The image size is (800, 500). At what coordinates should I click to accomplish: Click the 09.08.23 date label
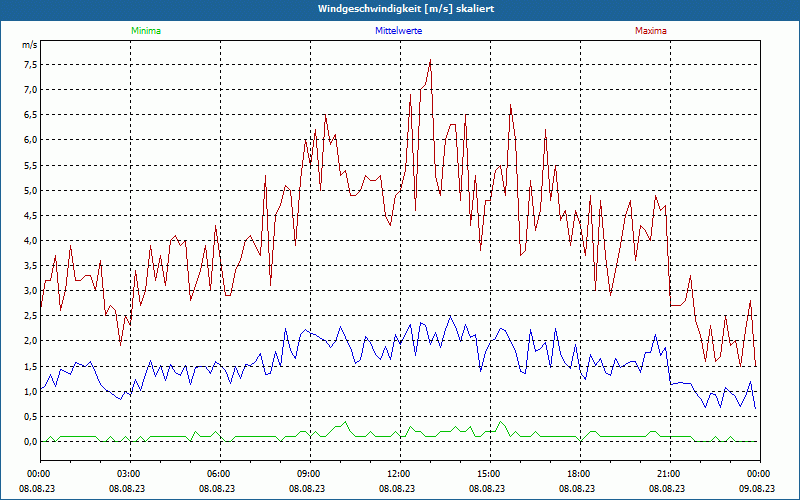[757, 488]
